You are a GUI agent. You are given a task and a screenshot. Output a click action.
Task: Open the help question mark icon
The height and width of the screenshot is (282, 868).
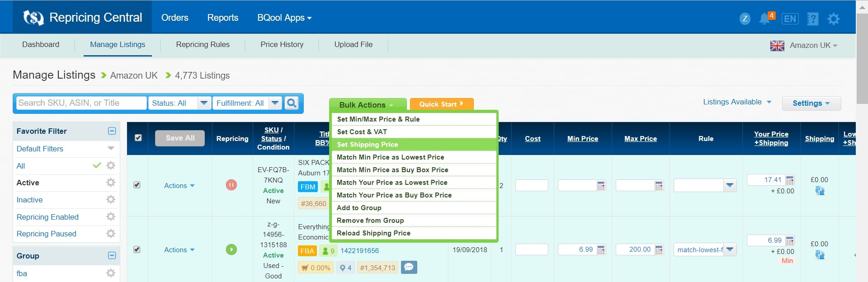[x=813, y=19]
